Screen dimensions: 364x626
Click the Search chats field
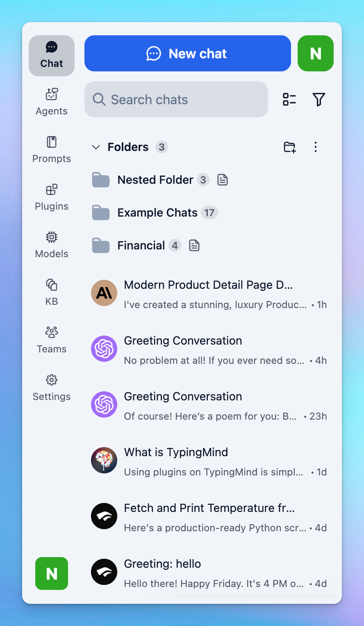pyautogui.click(x=176, y=99)
